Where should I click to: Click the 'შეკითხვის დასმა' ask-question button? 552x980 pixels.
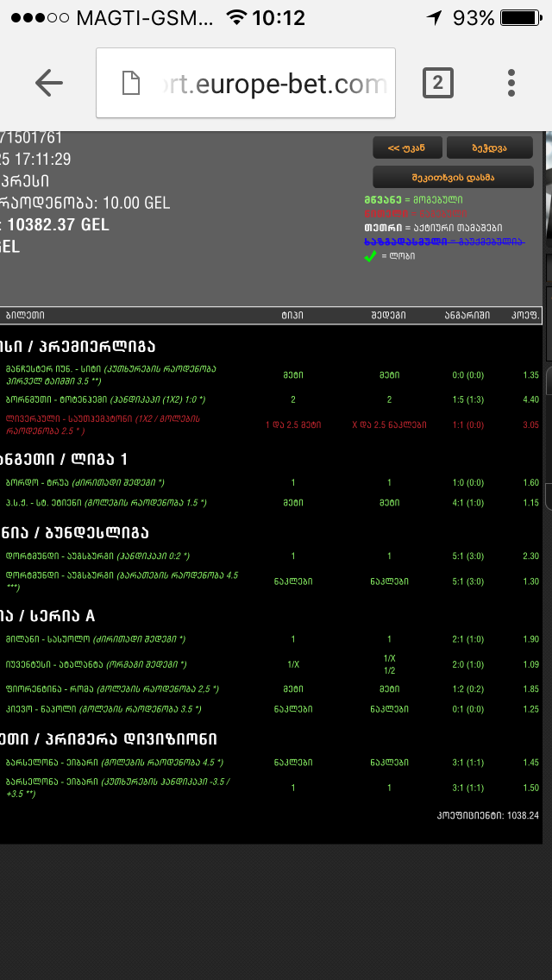point(453,177)
